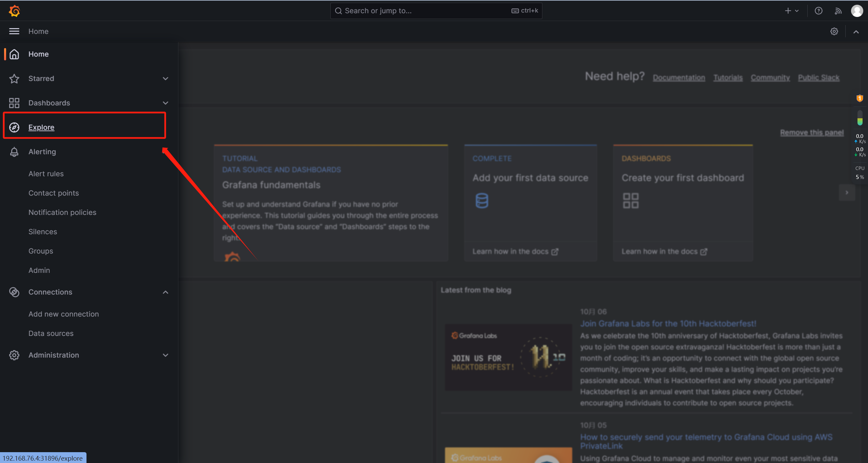Open Explore in the sidebar menu
868x463 pixels.
tap(41, 127)
